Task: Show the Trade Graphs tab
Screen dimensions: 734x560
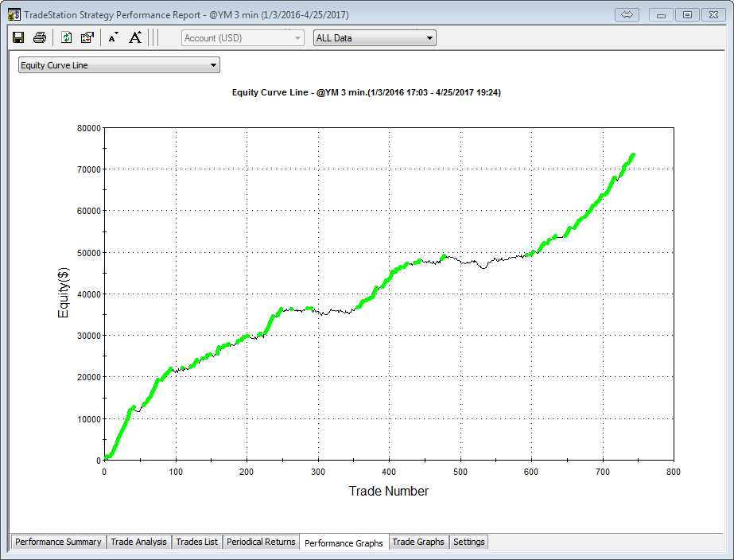Action: tap(418, 542)
